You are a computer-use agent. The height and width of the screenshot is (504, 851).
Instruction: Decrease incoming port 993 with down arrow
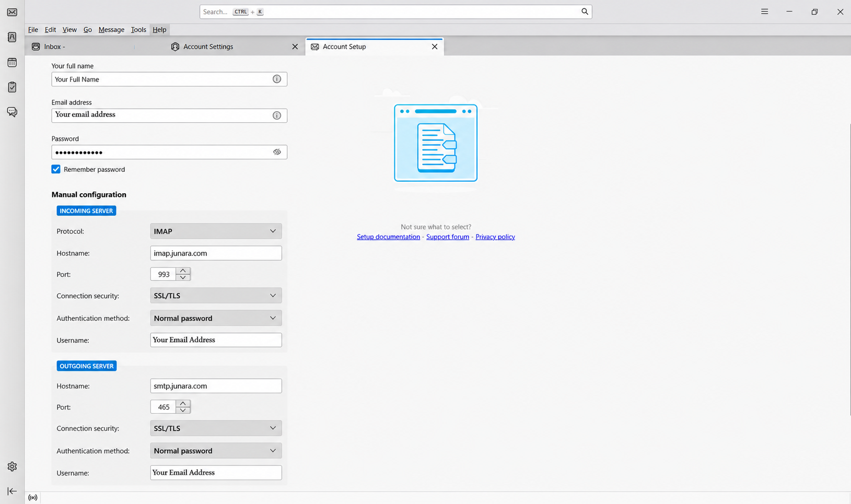pos(183,277)
